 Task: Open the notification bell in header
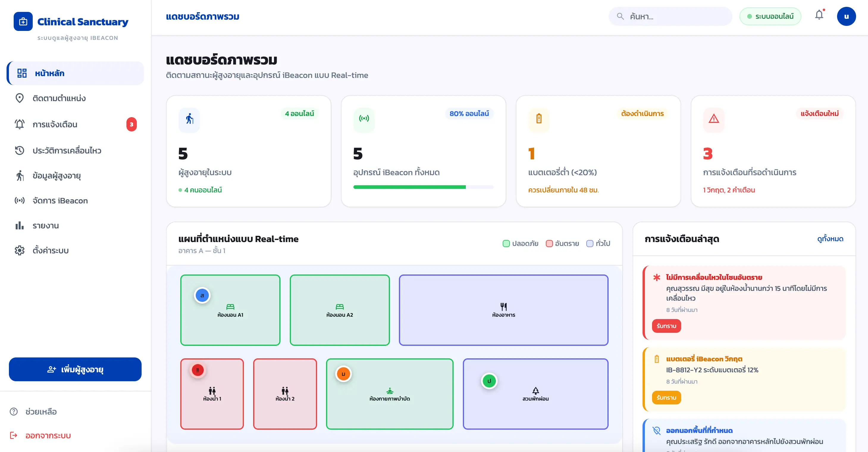pos(819,15)
